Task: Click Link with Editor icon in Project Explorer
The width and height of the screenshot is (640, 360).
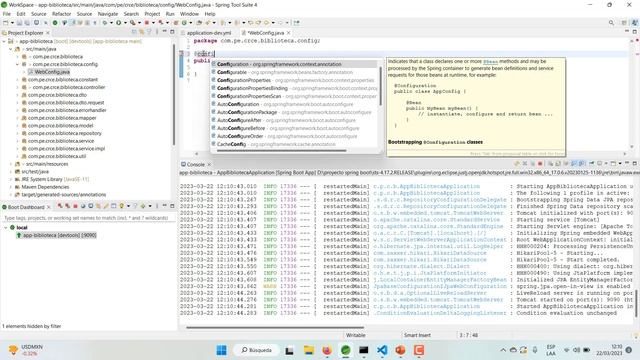Action: (x=141, y=32)
